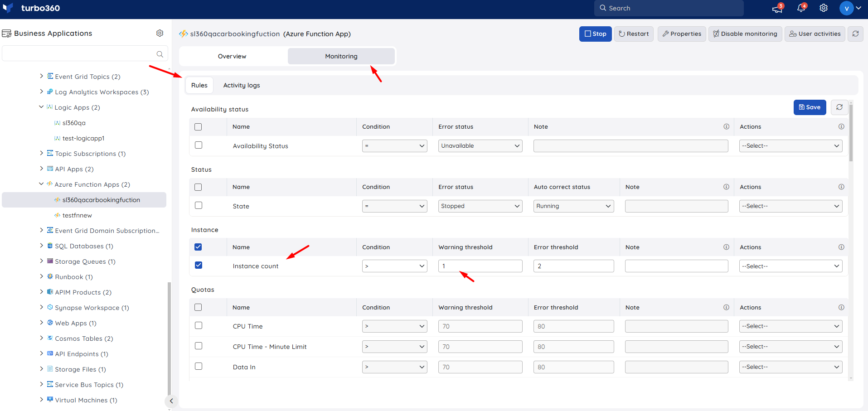This screenshot has height=411, width=868.
Task: Click info icon in Quotas Note header
Action: pos(726,308)
